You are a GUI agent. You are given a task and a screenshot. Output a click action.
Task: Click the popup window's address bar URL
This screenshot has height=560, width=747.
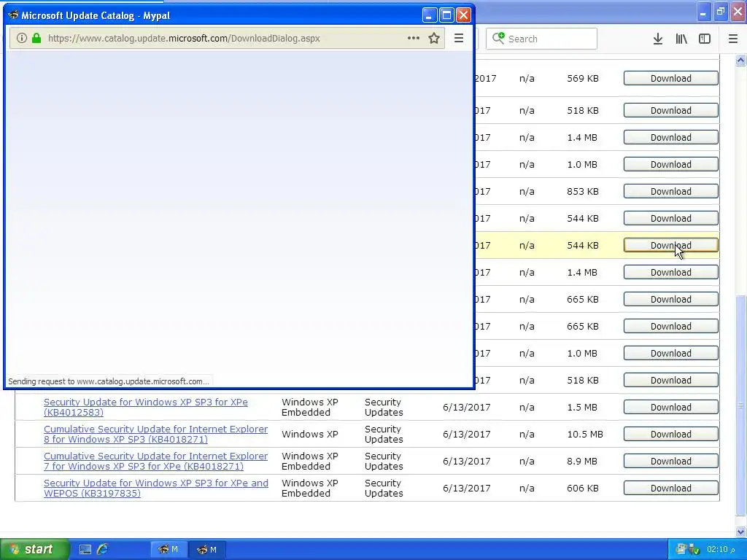click(x=184, y=38)
